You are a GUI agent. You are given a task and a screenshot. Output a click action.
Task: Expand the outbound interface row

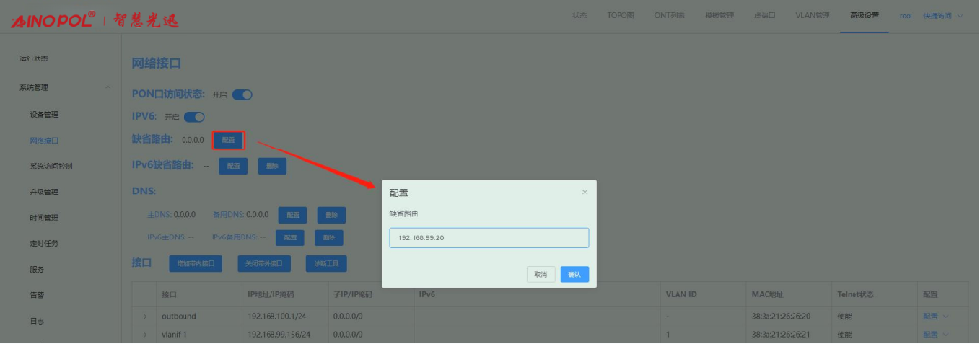tap(144, 317)
